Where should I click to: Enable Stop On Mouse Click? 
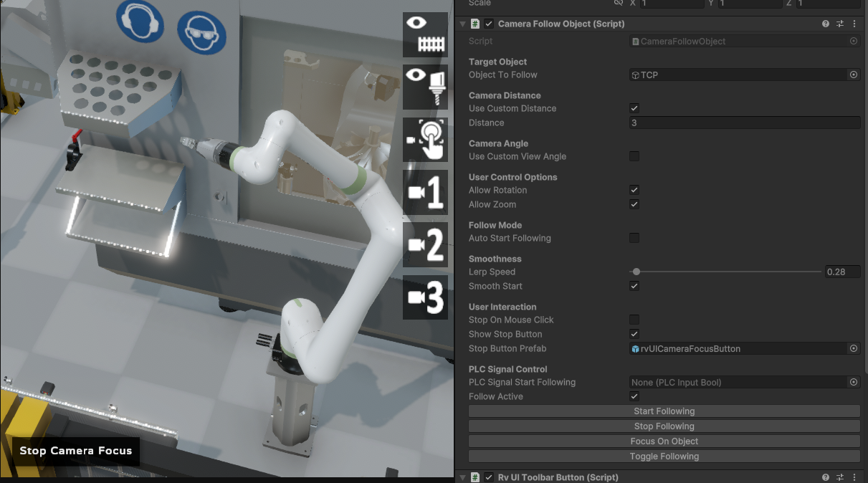tap(634, 320)
